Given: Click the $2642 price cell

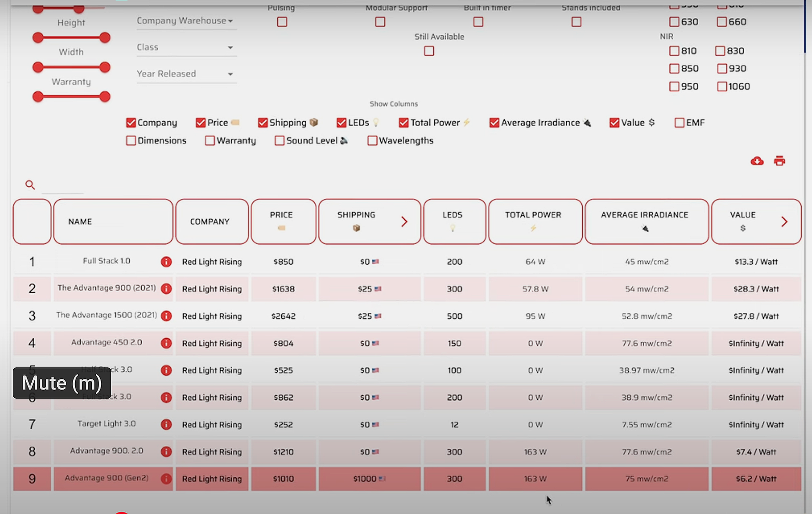Looking at the screenshot, I should tap(283, 316).
